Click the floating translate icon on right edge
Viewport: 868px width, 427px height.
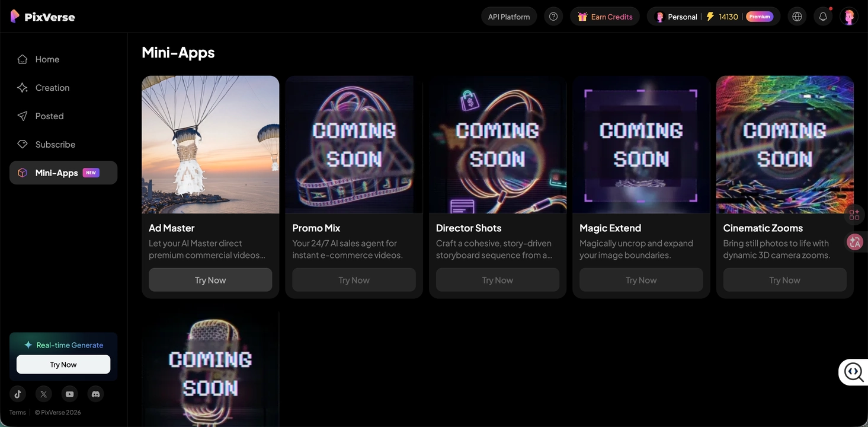coord(854,242)
